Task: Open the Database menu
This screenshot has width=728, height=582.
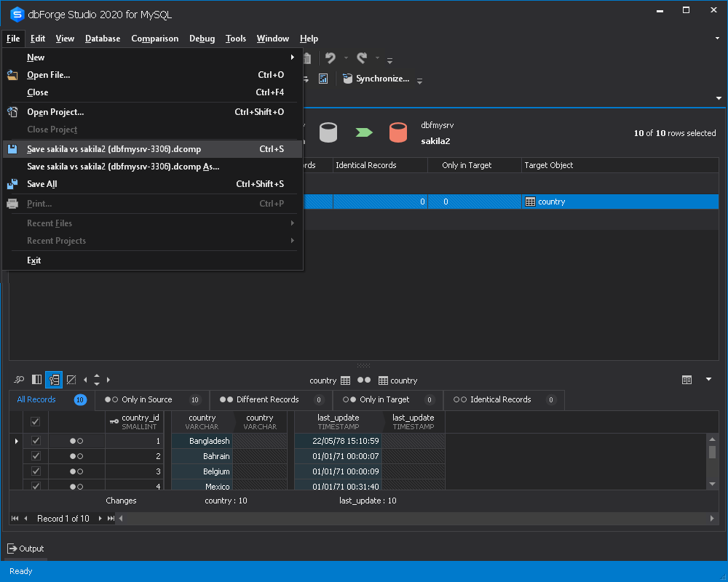Action: point(102,39)
